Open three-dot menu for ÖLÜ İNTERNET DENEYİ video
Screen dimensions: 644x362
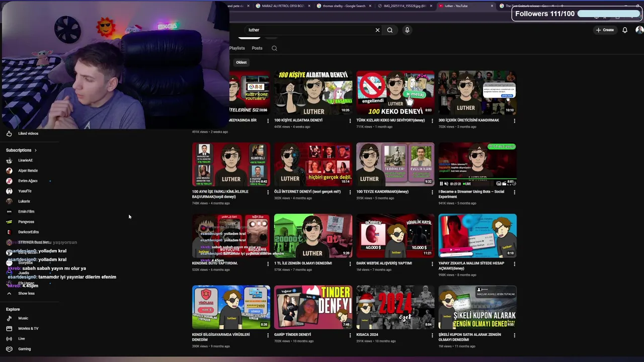350,192
